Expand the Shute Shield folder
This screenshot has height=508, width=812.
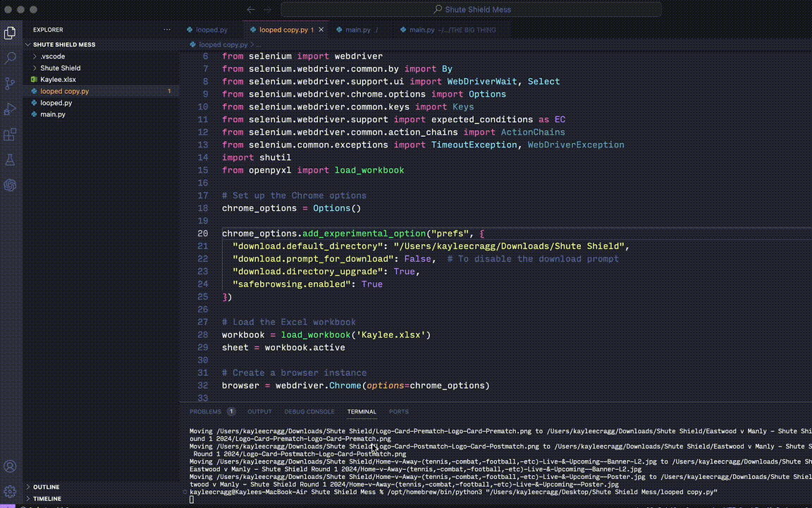tap(60, 68)
